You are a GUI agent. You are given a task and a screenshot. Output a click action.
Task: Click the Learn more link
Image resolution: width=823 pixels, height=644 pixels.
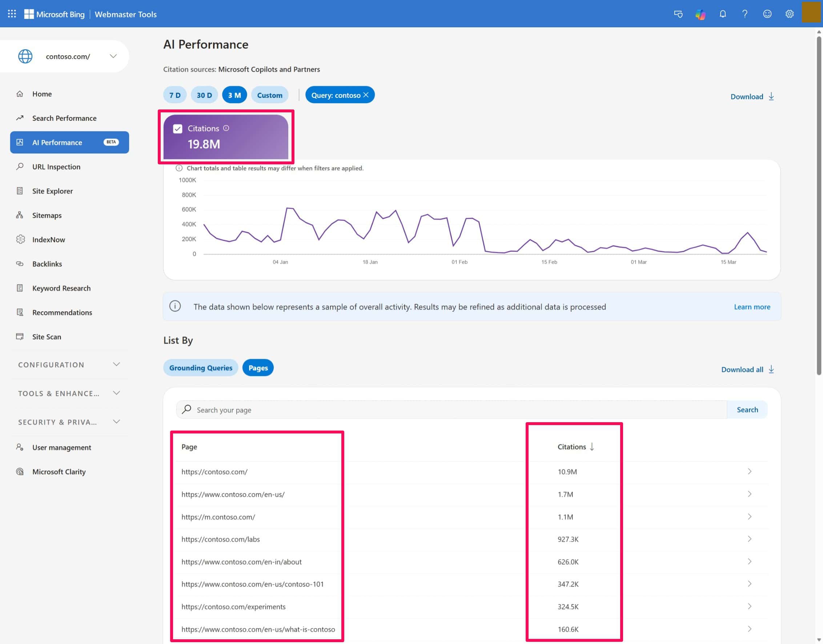[752, 307]
